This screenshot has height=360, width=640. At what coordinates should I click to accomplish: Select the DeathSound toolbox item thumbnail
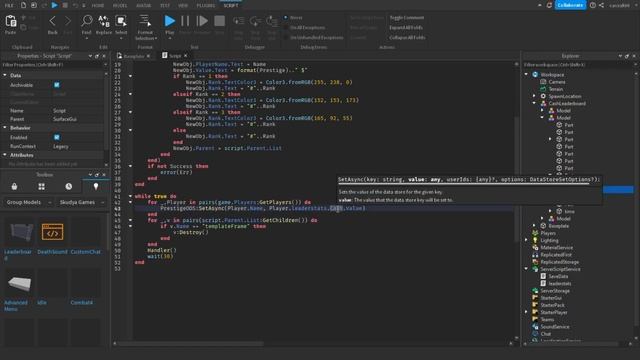coord(52,232)
